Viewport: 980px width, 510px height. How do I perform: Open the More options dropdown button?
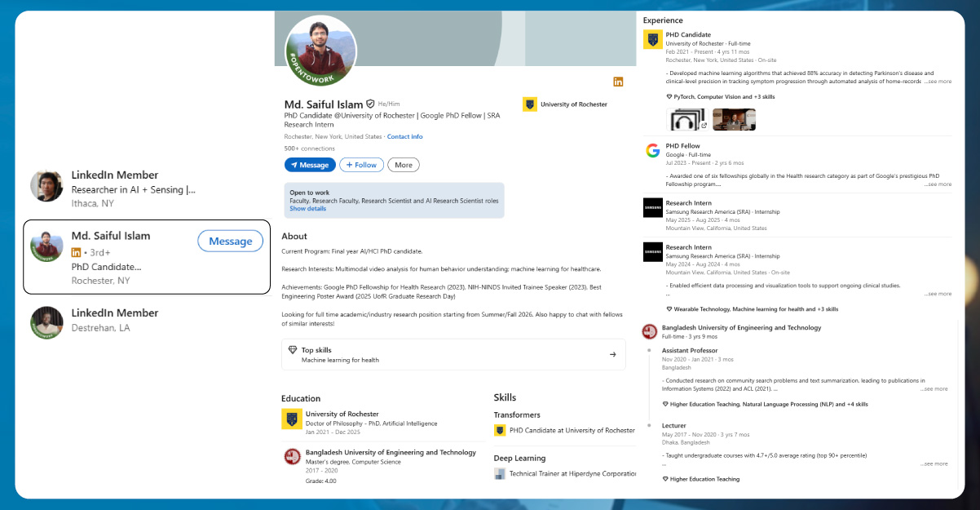(x=404, y=165)
